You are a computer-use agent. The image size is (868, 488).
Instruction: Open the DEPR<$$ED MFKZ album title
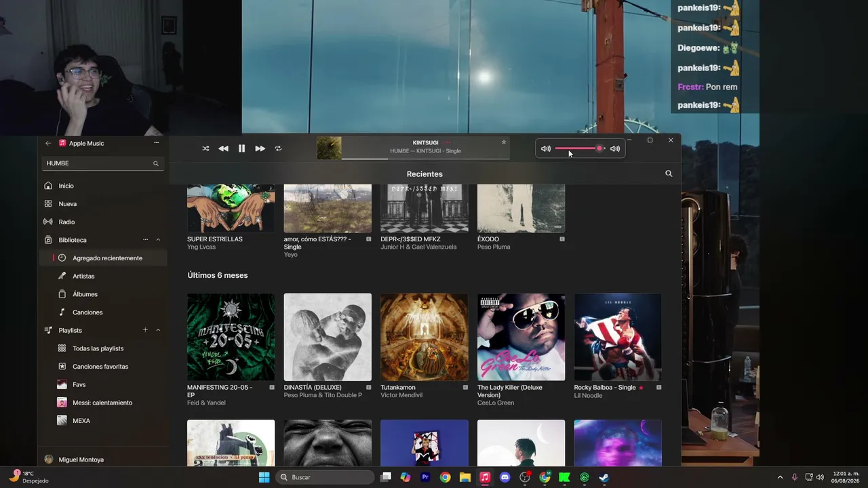tap(410, 239)
